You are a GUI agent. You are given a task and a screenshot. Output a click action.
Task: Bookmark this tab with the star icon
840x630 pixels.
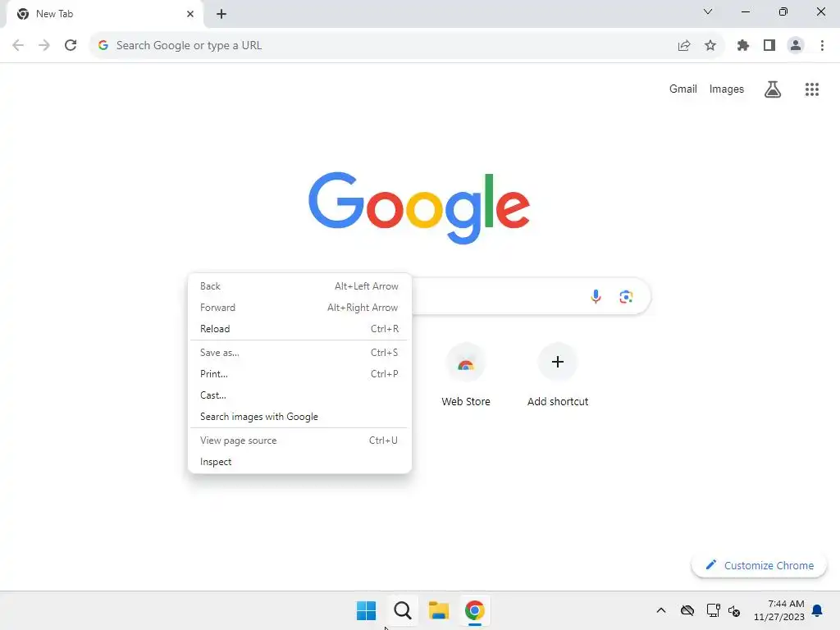click(710, 46)
